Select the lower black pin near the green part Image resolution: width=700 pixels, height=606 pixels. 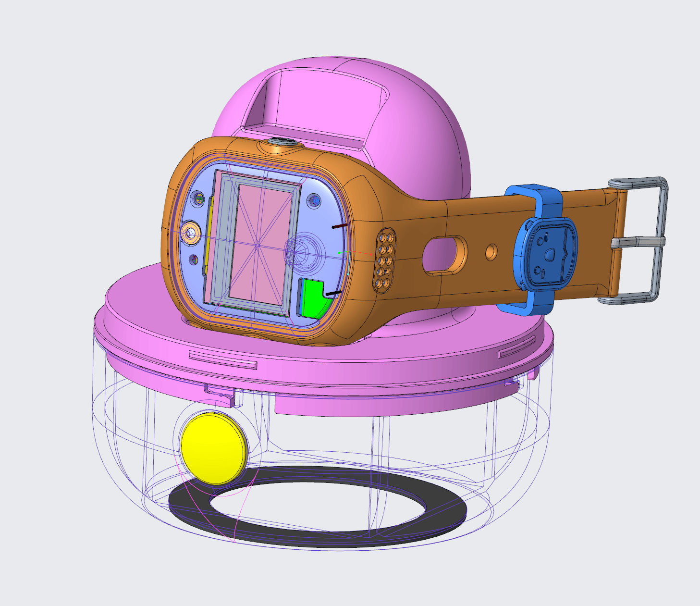click(333, 293)
